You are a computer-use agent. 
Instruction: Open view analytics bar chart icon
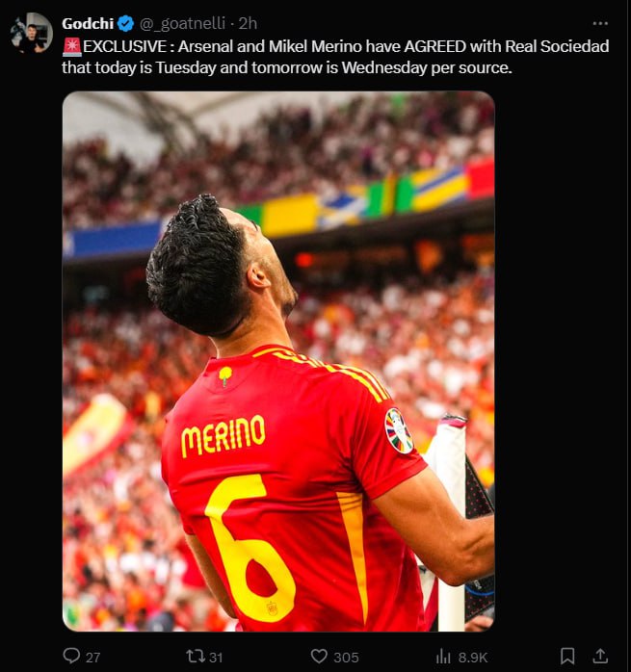(443, 657)
